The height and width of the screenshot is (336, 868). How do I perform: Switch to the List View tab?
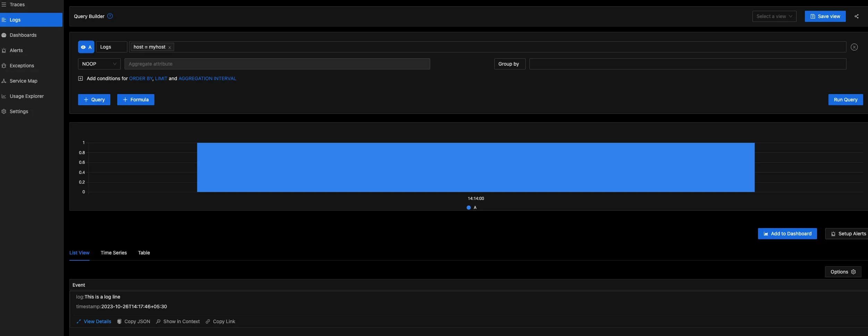coord(79,253)
